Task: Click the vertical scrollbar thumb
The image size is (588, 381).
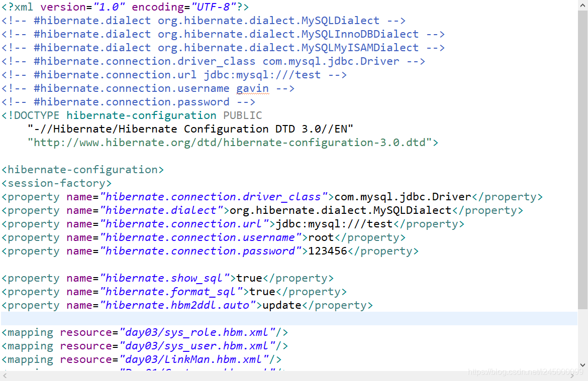Action: pos(582,160)
